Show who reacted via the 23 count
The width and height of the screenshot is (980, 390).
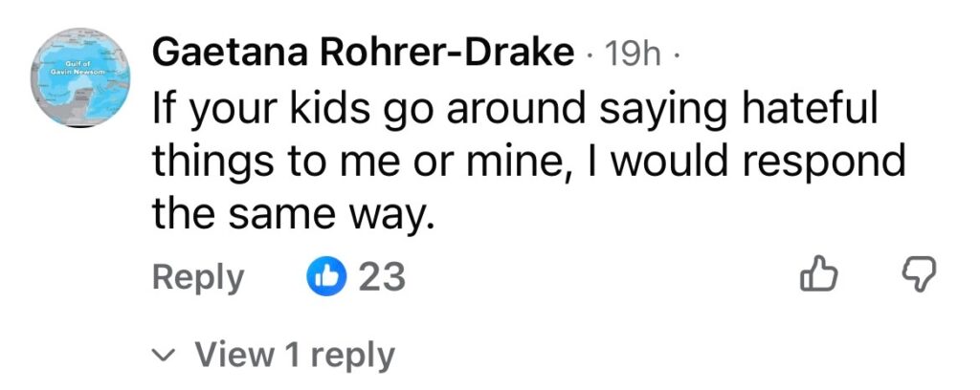(382, 278)
